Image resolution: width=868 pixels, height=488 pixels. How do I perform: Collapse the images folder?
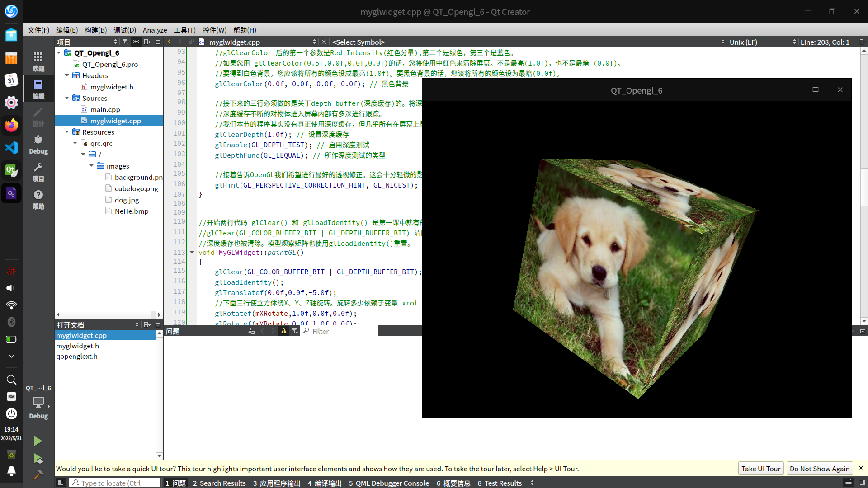coord(91,166)
